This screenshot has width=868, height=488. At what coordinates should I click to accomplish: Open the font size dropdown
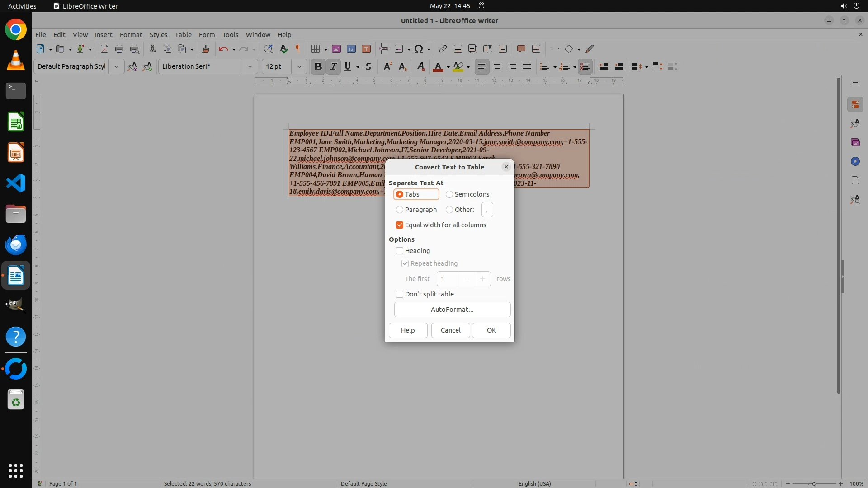point(299,66)
